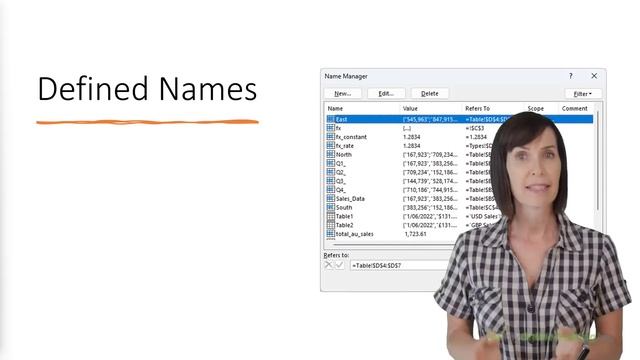Click the 1,723.61 value cell
The height and width of the screenshot is (360, 640).
coord(416,234)
